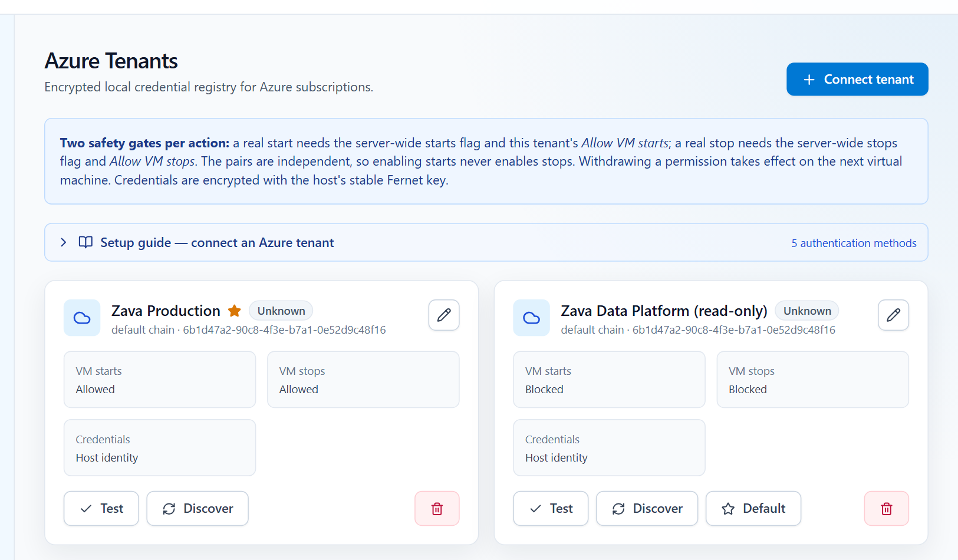Image resolution: width=958 pixels, height=560 pixels.
Task: Edit Zava Data Platform tenant pencil icon
Action: [893, 315]
